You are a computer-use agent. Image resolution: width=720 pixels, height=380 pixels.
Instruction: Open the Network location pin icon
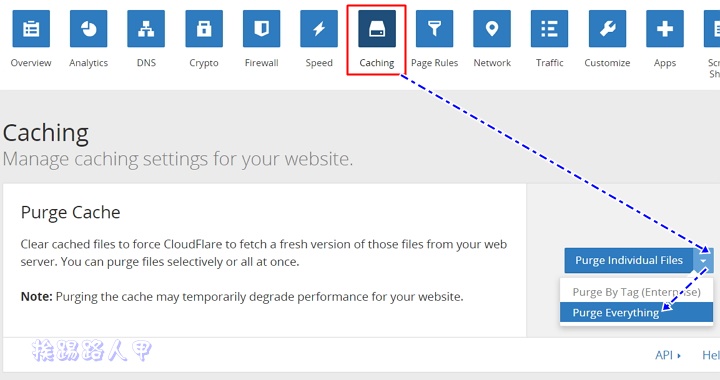(x=492, y=28)
